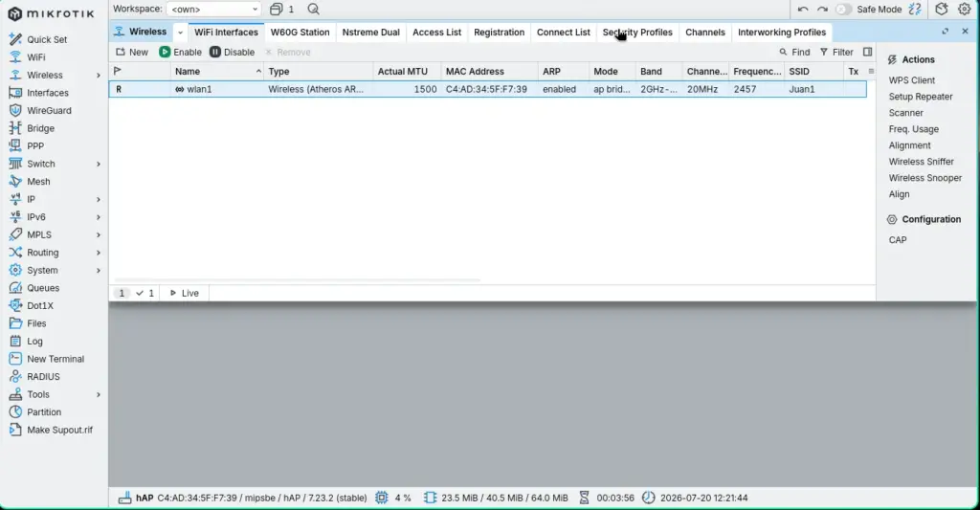Switch to the Connect List tab

563,33
